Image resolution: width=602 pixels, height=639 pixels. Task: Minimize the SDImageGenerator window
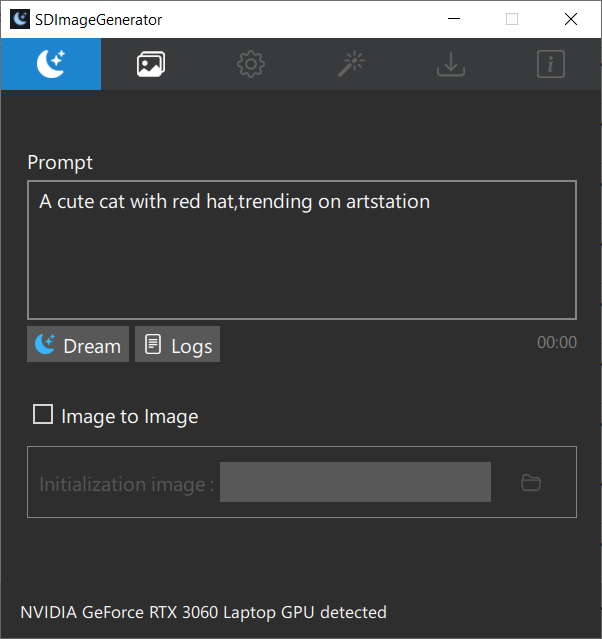coord(454,19)
